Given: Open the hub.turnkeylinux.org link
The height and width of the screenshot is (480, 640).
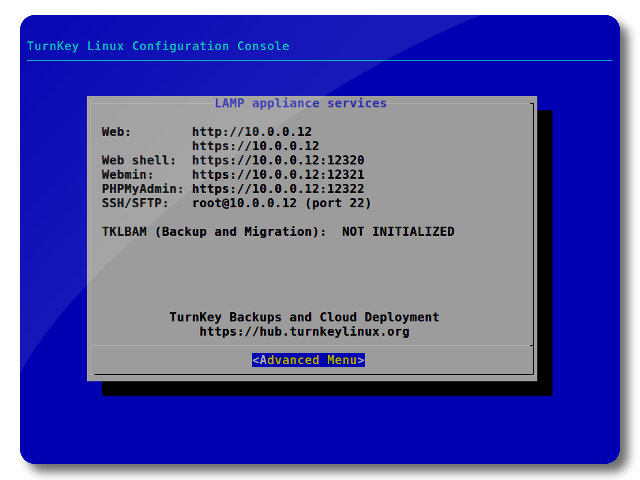Looking at the screenshot, I should (304, 332).
